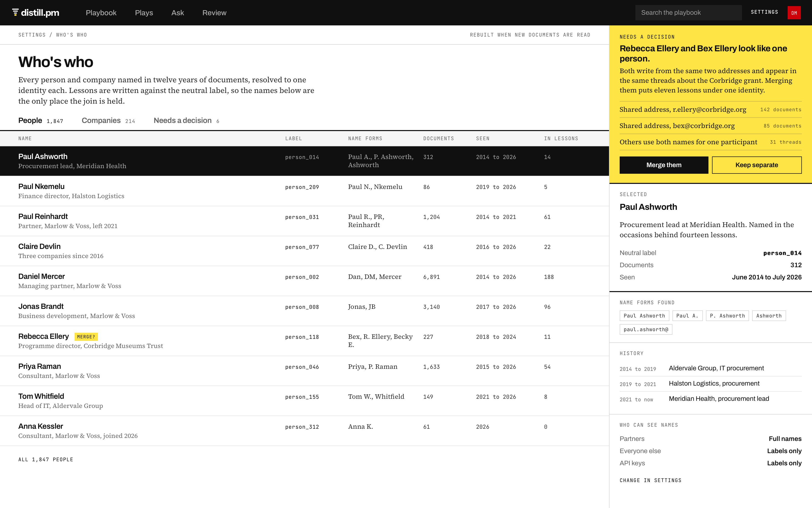Image resolution: width=812 pixels, height=508 pixels.
Task: Click the paul.ashworth@ chip
Action: [x=646, y=330]
